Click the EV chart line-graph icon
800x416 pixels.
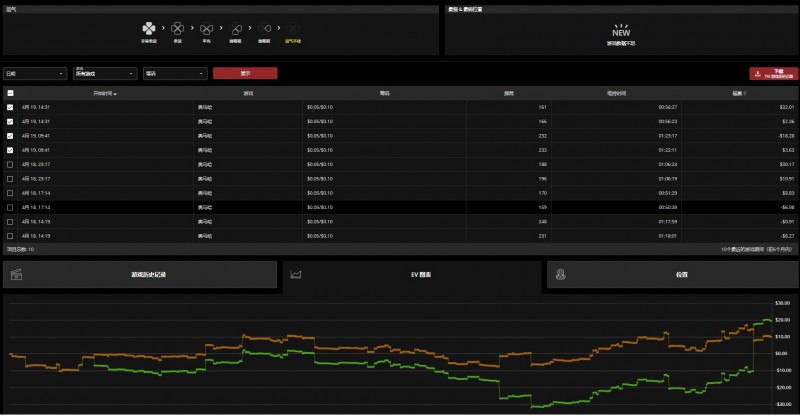297,273
